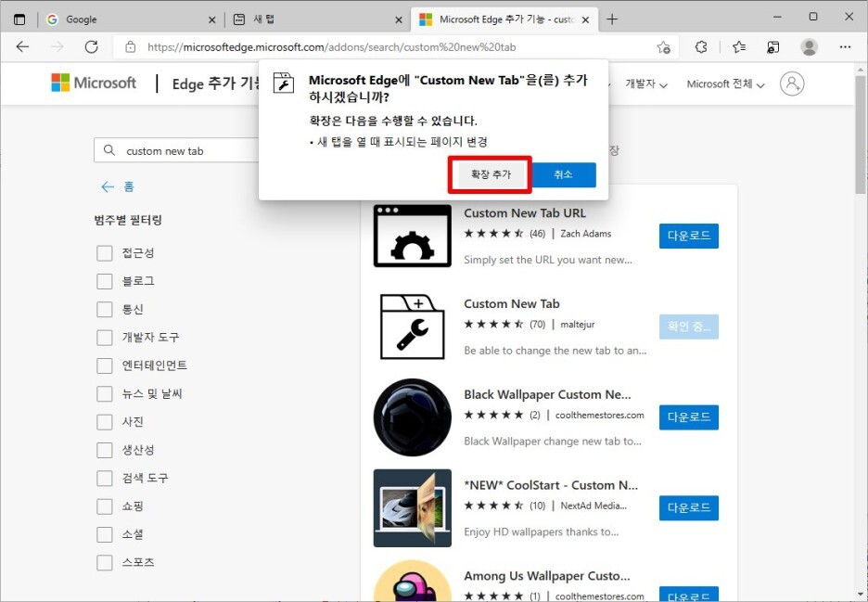
Task: Go back with the browser back arrow
Action: (22, 47)
